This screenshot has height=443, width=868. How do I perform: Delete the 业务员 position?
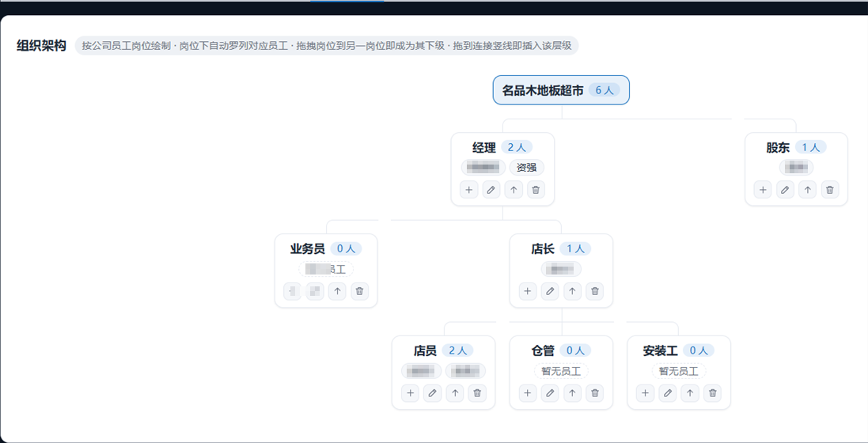[x=360, y=291]
